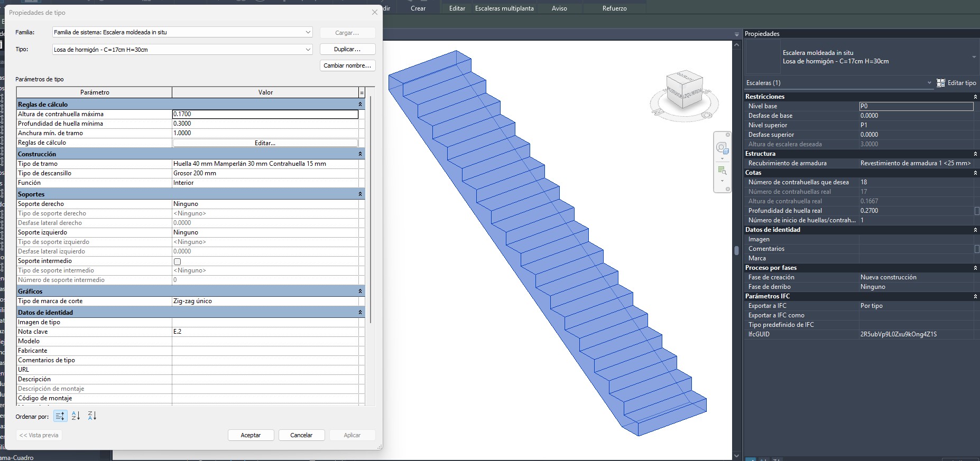The height and width of the screenshot is (461, 980).
Task: Click the Editar tipo icon
Action: tap(941, 83)
